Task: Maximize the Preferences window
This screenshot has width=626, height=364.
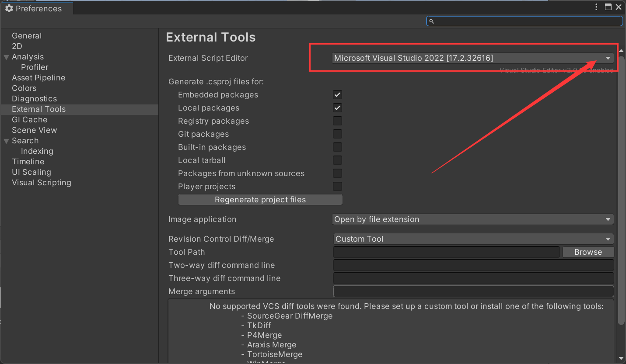Action: tap(608, 7)
